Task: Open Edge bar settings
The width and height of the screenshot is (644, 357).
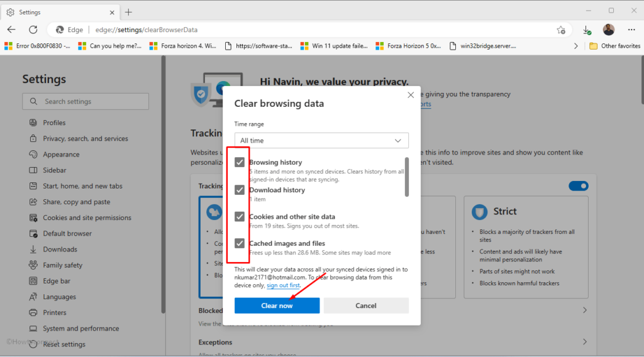Action: 56,281
